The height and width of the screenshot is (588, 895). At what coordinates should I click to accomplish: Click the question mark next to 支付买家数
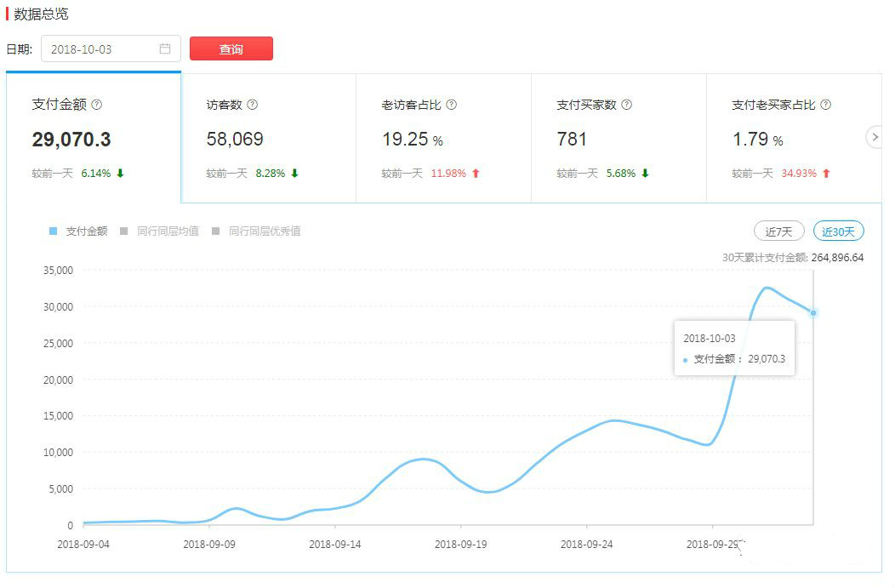(x=625, y=104)
